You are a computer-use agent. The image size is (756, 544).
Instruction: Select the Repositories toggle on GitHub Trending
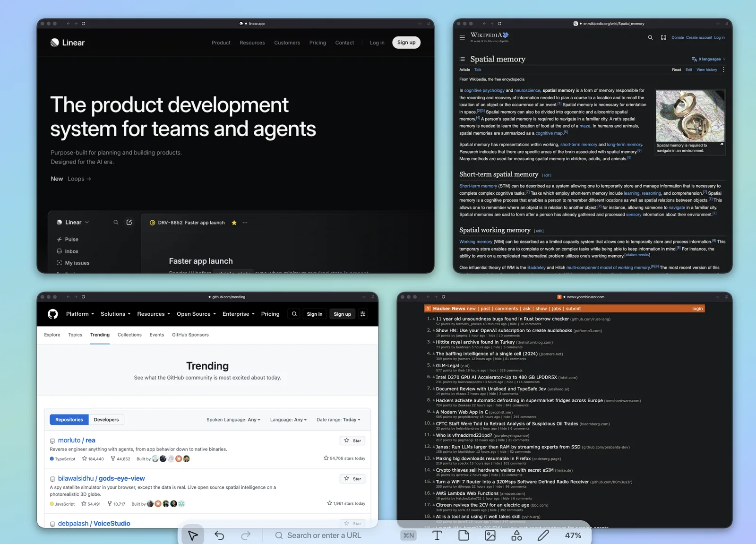pos(69,420)
